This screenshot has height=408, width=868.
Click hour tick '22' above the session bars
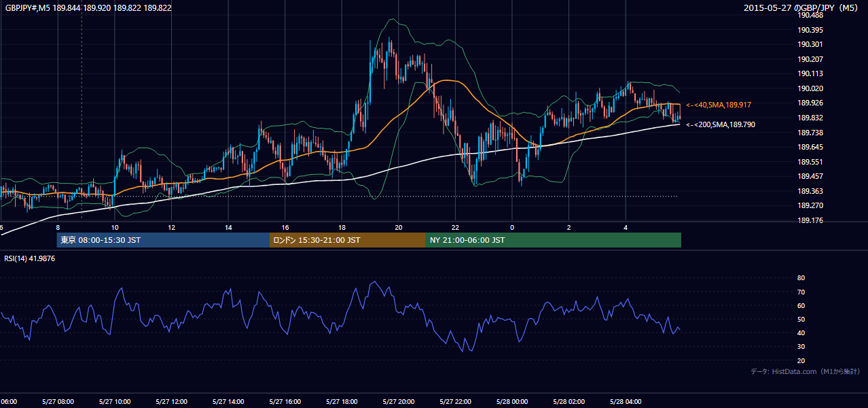point(456,227)
